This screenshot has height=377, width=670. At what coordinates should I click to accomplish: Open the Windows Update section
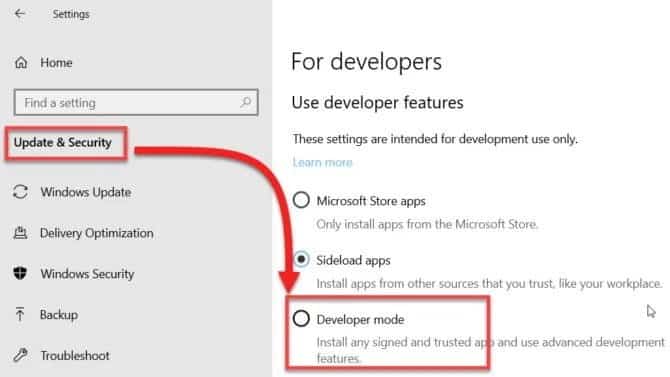(85, 192)
